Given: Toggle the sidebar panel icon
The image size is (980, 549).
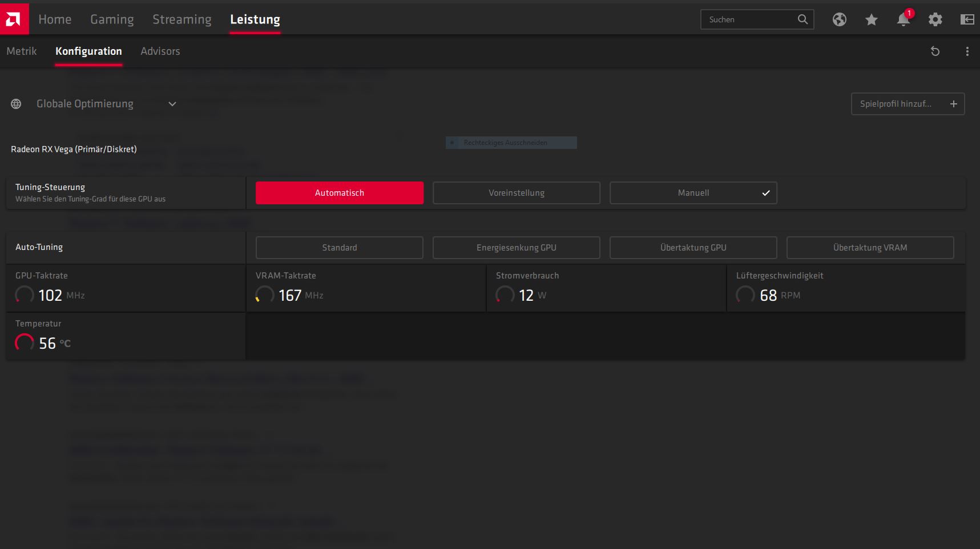Looking at the screenshot, I should coord(967,19).
